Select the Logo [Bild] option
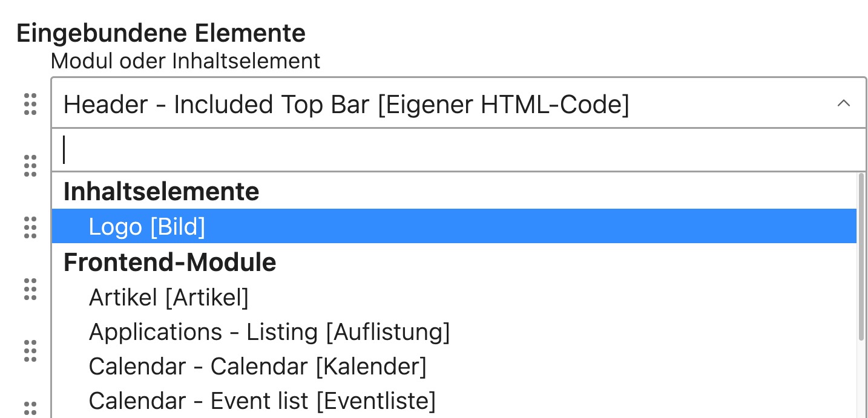The width and height of the screenshot is (868, 418). click(x=147, y=226)
